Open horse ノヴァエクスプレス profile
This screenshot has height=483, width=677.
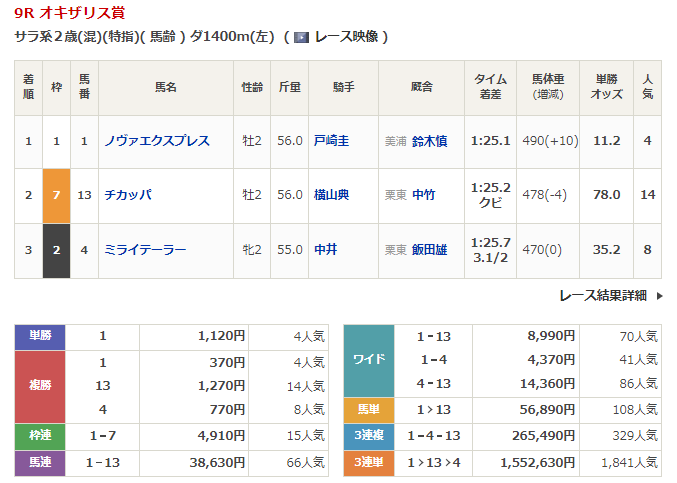[157, 141]
